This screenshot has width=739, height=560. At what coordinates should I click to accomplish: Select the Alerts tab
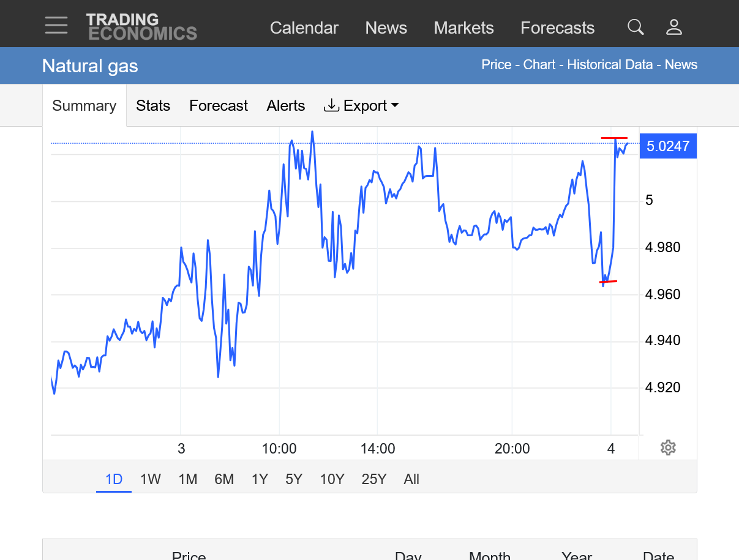(x=286, y=106)
